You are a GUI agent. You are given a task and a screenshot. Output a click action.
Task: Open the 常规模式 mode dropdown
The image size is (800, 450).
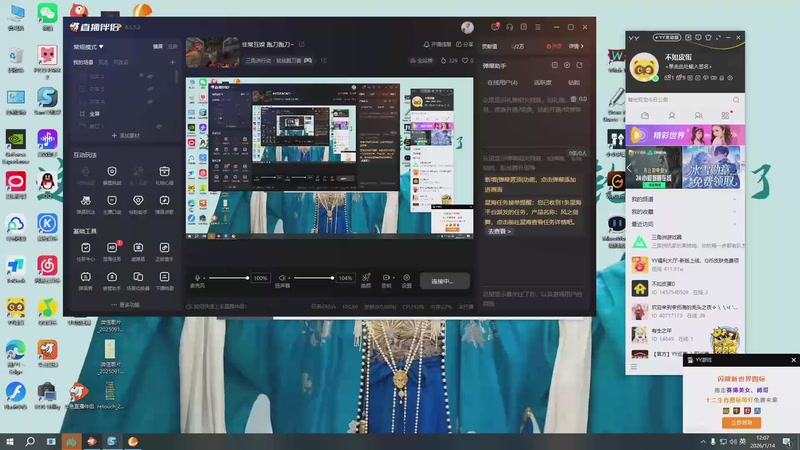point(89,46)
